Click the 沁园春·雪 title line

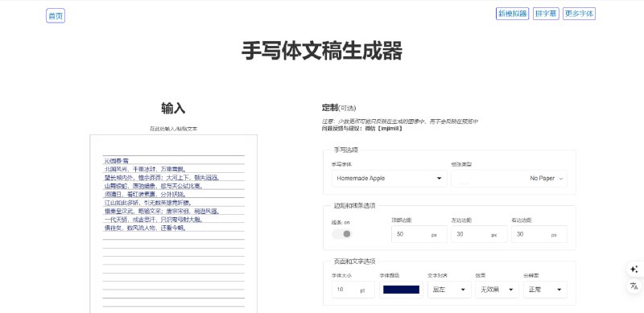[116, 161]
